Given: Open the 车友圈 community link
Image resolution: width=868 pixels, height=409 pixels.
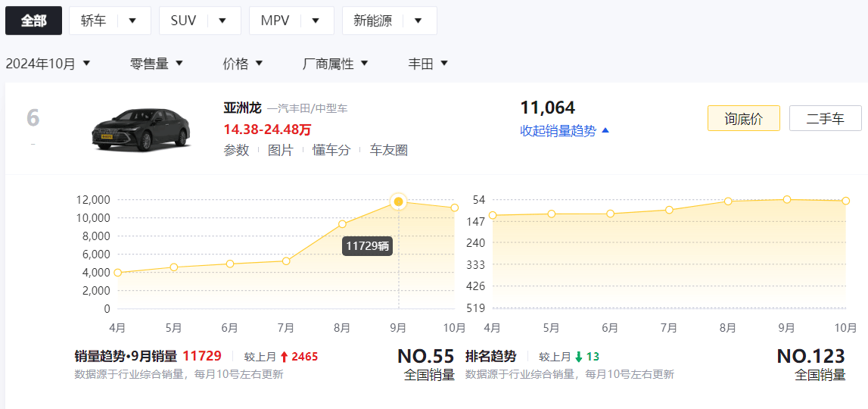Looking at the screenshot, I should [388, 150].
